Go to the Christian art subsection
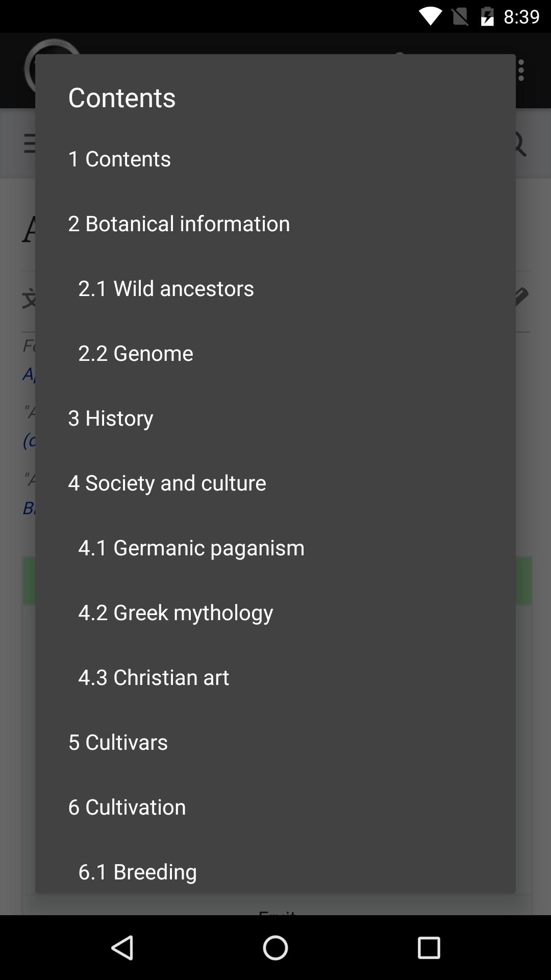The image size is (551, 980). point(154,677)
